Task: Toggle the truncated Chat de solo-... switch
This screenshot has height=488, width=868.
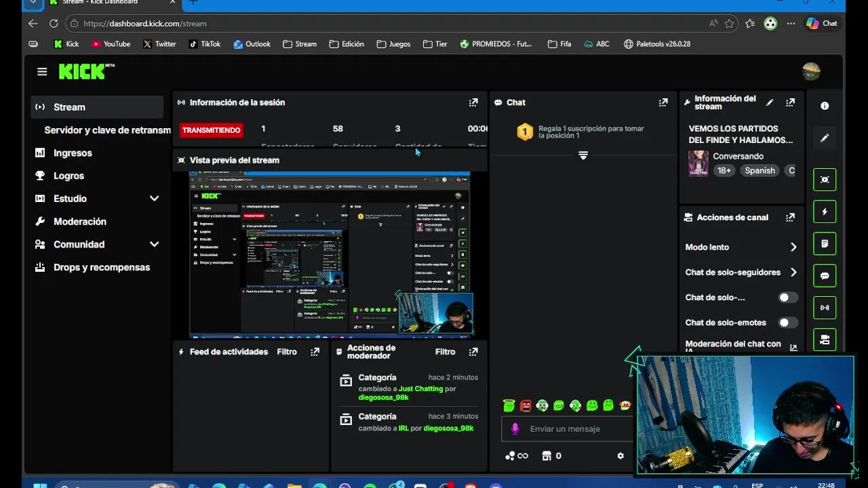Action: click(x=788, y=298)
